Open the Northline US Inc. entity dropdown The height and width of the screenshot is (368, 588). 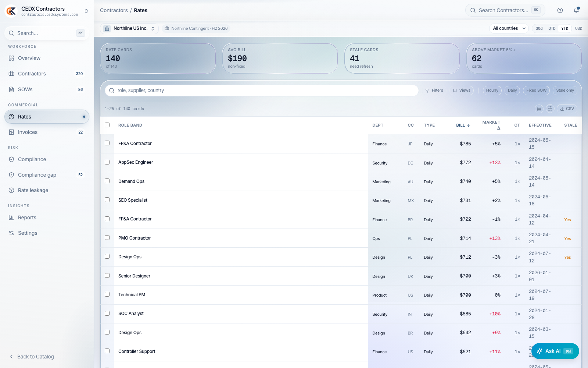[x=129, y=28]
